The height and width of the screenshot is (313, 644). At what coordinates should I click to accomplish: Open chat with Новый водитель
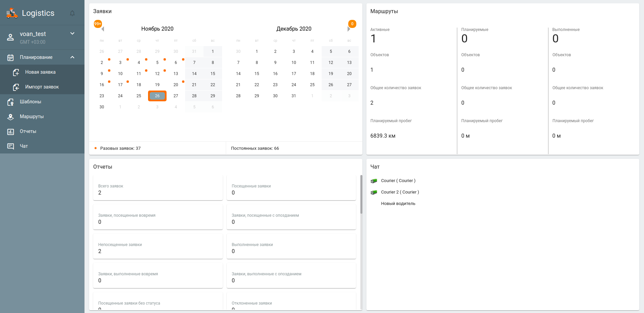(x=398, y=204)
